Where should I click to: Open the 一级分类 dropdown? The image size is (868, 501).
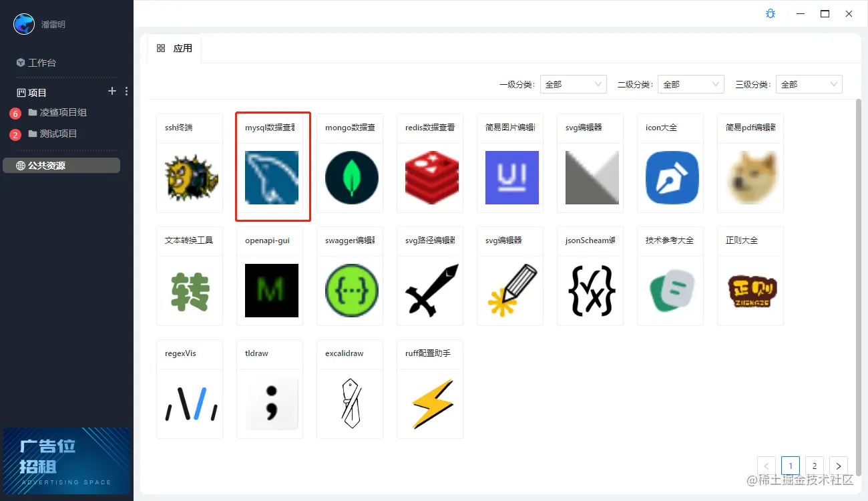pyautogui.click(x=573, y=84)
